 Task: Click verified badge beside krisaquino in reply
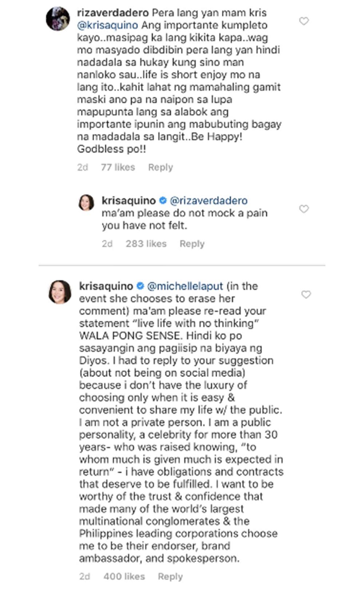click(163, 201)
